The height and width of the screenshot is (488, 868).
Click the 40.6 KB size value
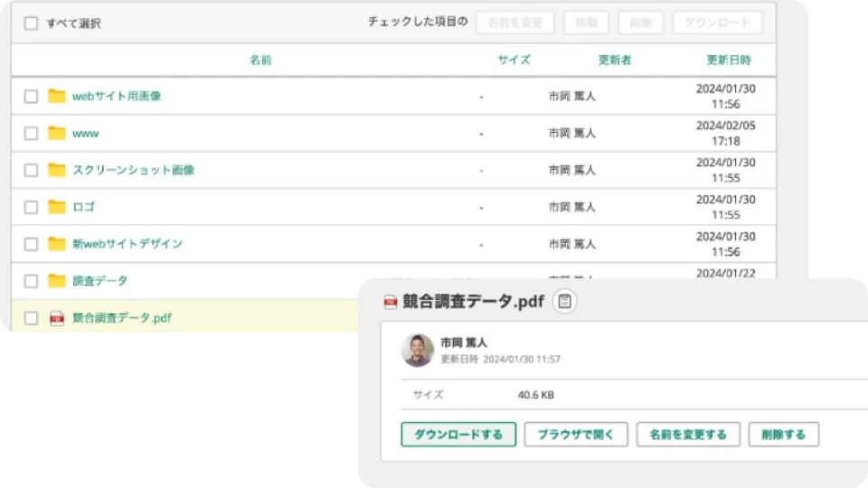pyautogui.click(x=536, y=395)
